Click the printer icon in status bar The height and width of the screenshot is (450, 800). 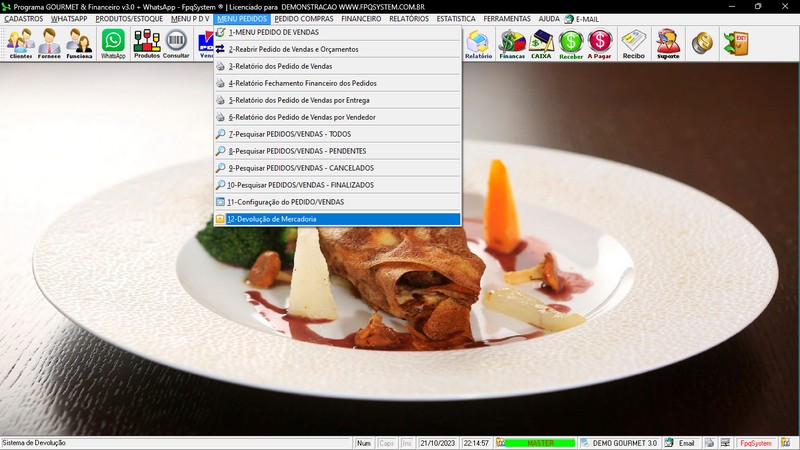710,443
